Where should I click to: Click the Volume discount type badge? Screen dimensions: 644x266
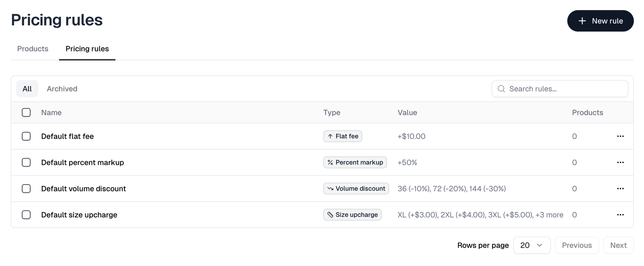pos(356,188)
